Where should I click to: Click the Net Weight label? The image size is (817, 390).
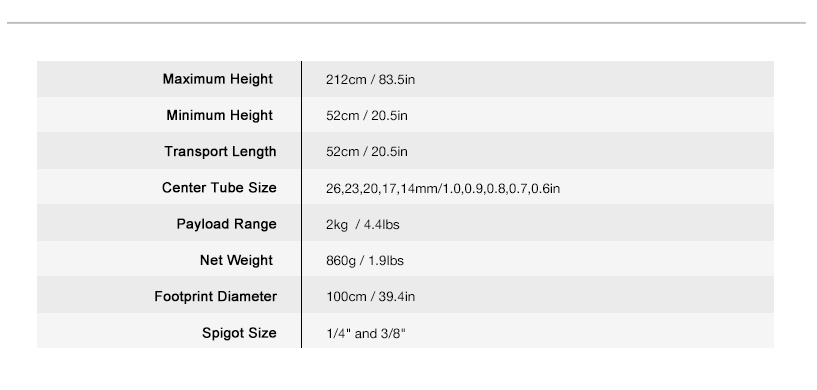pos(236,260)
